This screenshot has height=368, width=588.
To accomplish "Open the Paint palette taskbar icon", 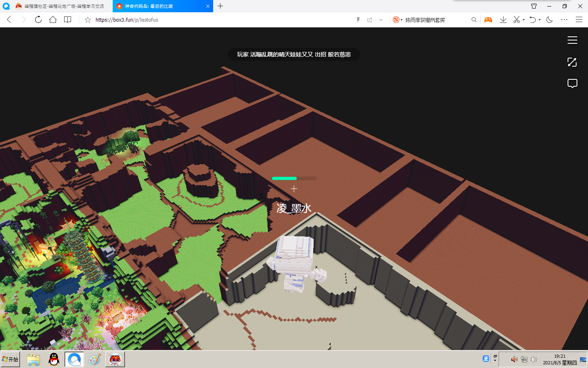I will (x=95, y=359).
